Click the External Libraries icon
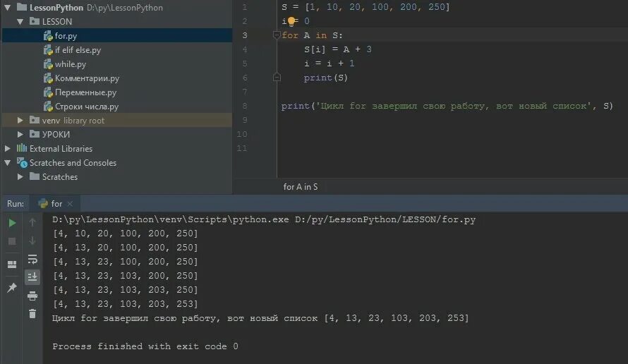 click(22, 149)
